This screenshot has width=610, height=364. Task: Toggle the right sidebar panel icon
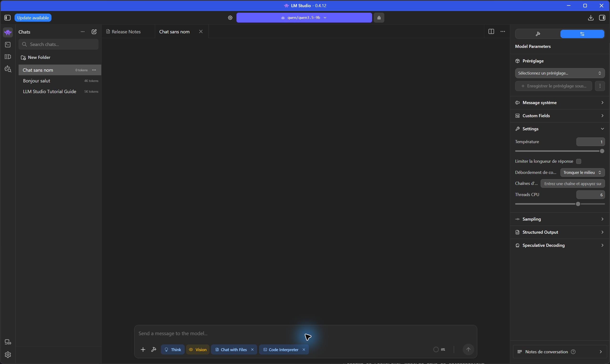coord(602,18)
